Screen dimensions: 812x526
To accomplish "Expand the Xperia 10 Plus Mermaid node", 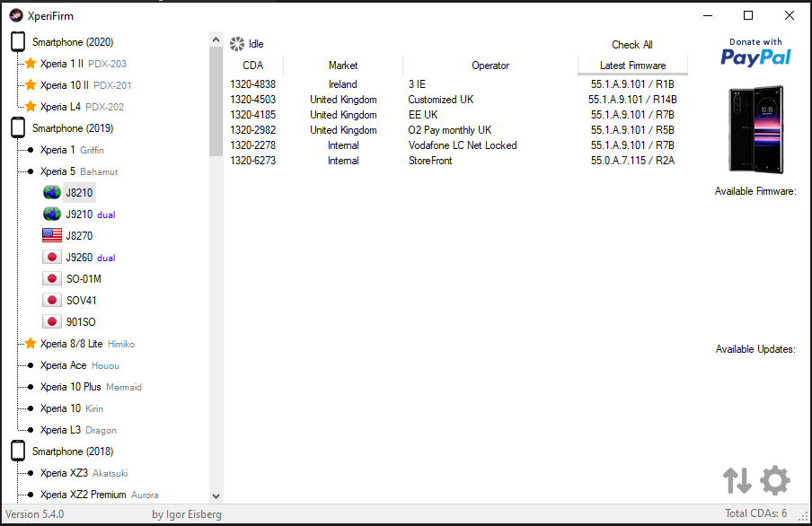I will [x=31, y=387].
